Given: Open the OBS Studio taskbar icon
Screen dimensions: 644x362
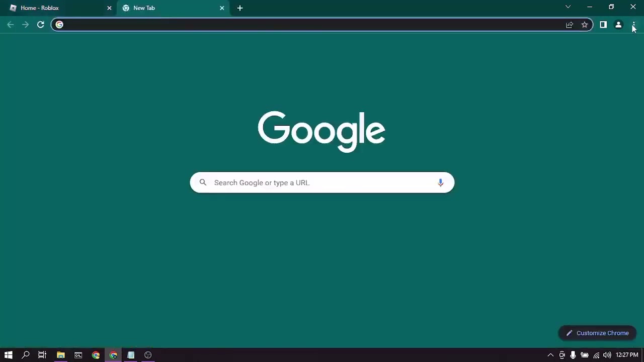Looking at the screenshot, I should (x=148, y=355).
